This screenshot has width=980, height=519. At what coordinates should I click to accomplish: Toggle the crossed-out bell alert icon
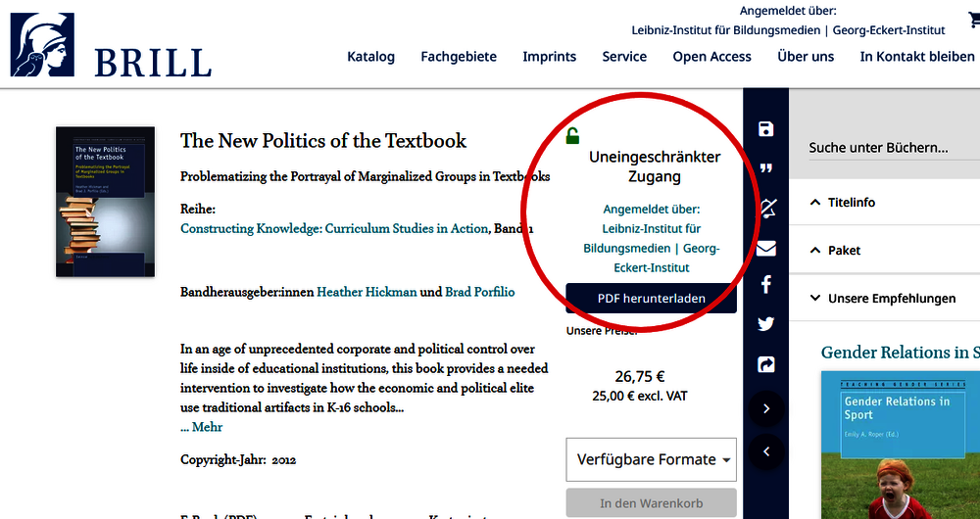pos(766,208)
